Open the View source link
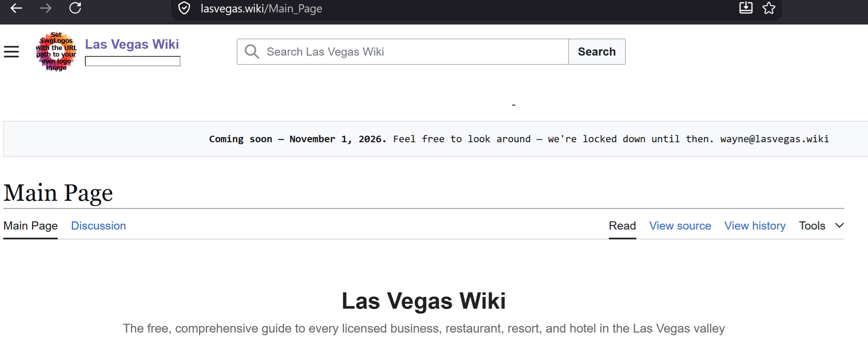The height and width of the screenshot is (361, 868). (x=680, y=225)
